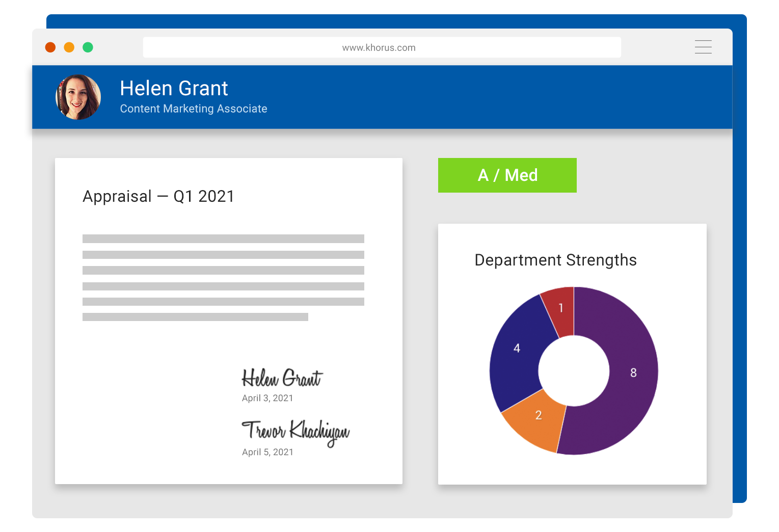This screenshot has width=779, height=532.
Task: Click the orange minimize window dot
Action: (69, 47)
